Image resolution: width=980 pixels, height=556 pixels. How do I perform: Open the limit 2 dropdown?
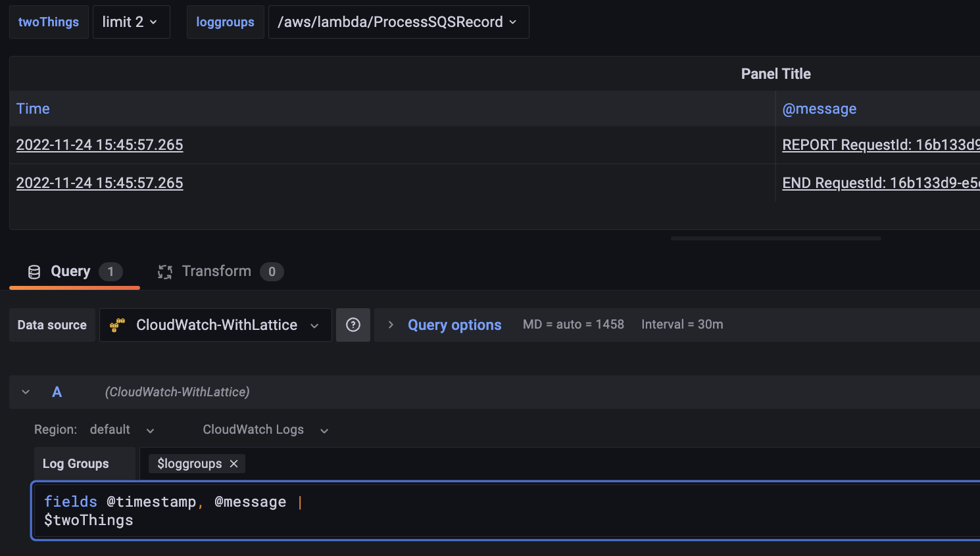tap(132, 21)
